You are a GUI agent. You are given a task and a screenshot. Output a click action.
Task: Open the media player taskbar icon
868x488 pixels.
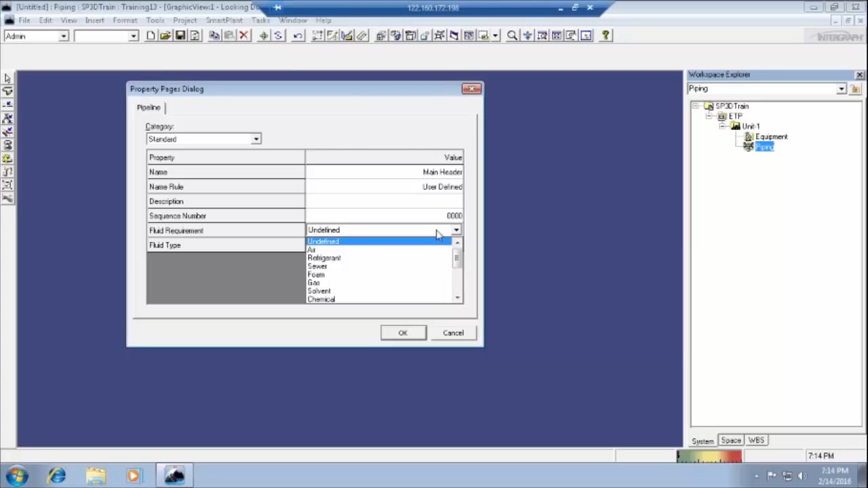pyautogui.click(x=134, y=476)
